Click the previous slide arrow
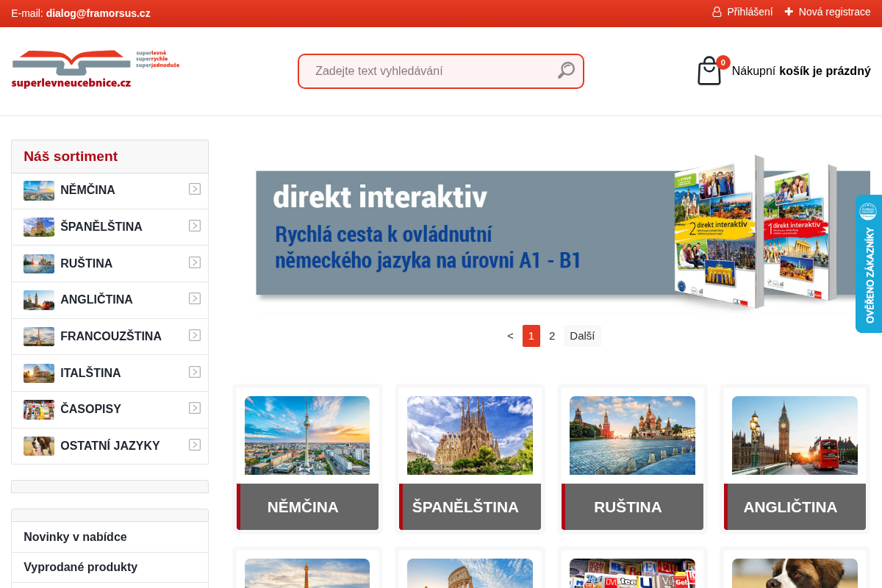882x588 pixels. pos(510,336)
